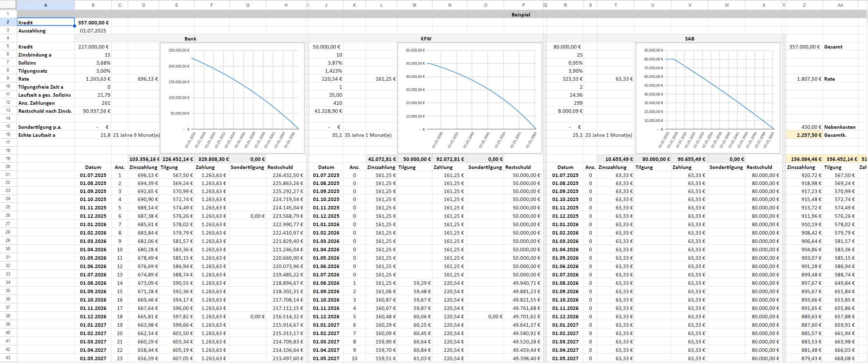
Task: Click the Beispiel title banner cell
Action: point(520,15)
